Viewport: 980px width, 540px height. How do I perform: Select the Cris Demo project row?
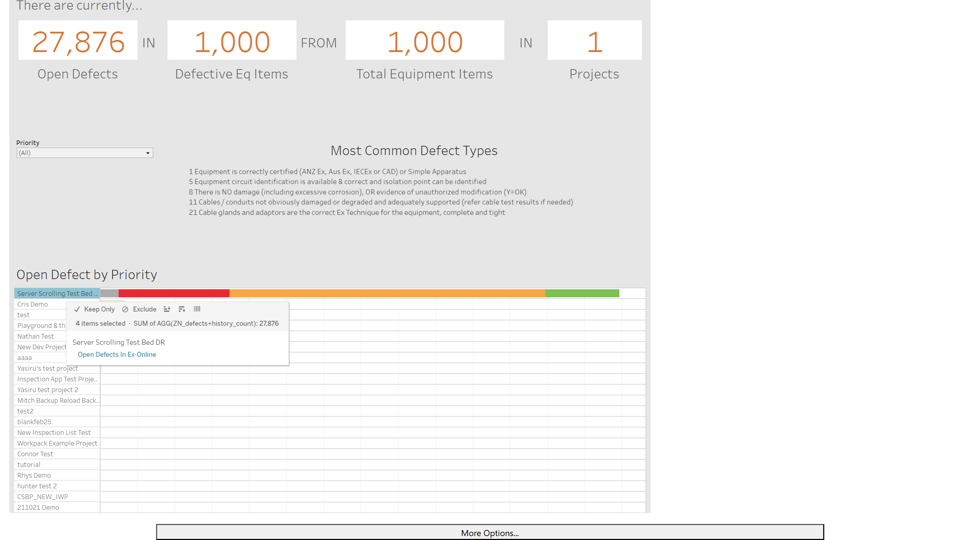click(40, 304)
